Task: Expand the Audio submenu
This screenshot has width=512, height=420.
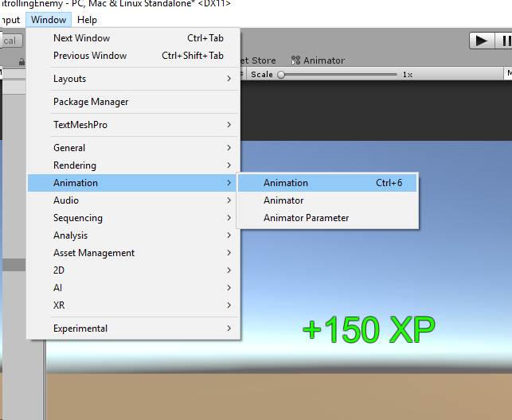Action: point(134,200)
